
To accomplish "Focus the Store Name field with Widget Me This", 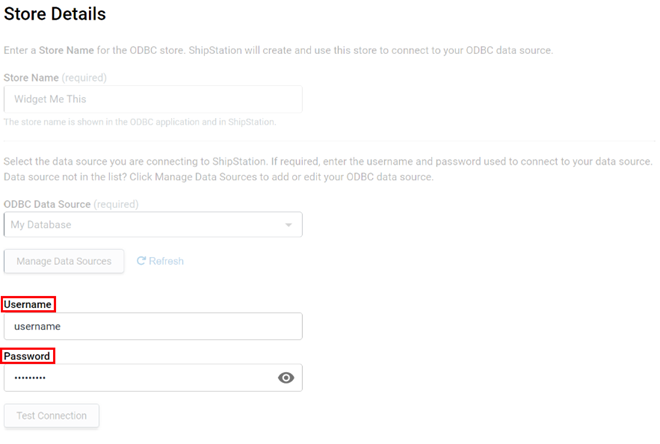I will point(153,99).
